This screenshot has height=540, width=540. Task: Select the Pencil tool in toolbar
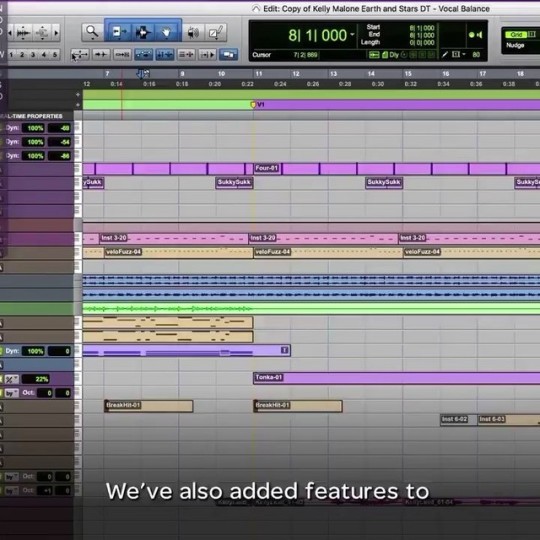(216, 33)
